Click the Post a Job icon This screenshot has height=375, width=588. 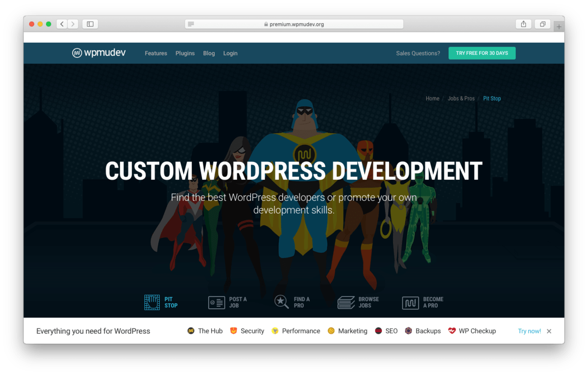(216, 302)
